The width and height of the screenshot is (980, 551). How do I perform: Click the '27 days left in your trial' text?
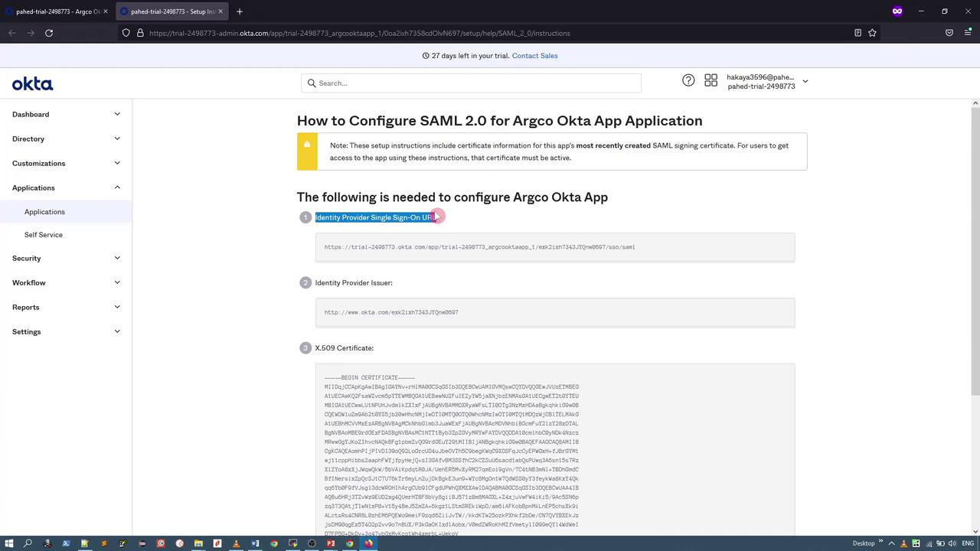[x=469, y=56]
